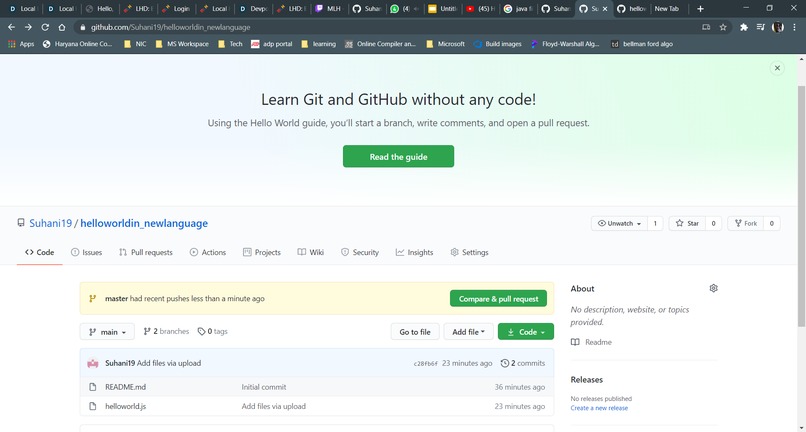Viewport: 806px width, 432px height.
Task: Open repository Settings tab
Action: (469, 253)
